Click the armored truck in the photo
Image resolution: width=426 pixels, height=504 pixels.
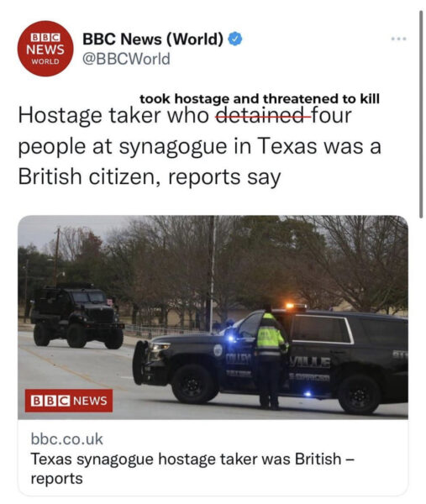point(77,316)
